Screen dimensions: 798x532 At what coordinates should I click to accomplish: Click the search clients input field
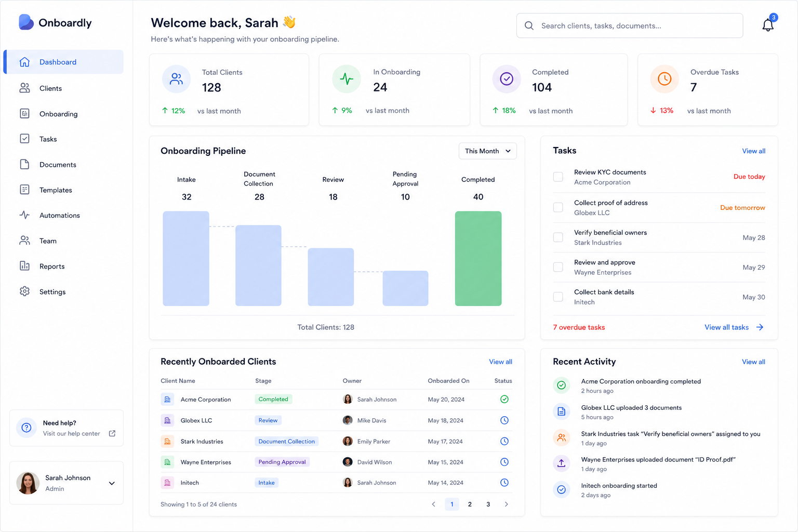pyautogui.click(x=630, y=25)
